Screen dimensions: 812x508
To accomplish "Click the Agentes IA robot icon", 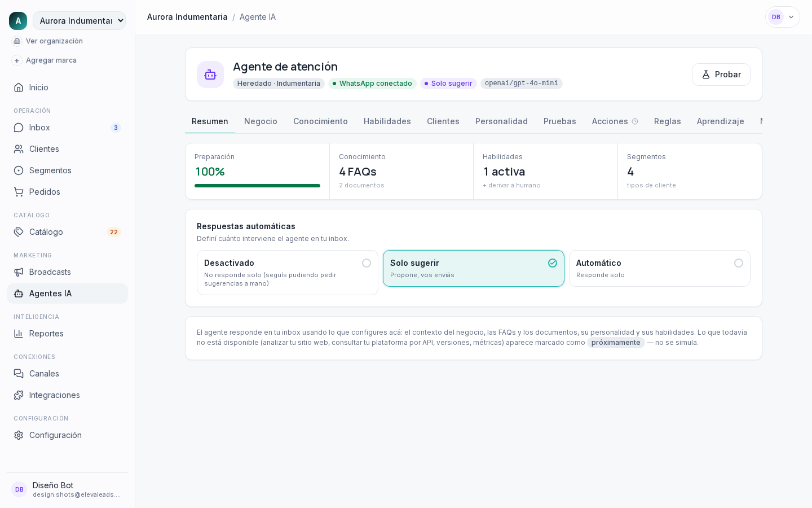I will tap(19, 294).
